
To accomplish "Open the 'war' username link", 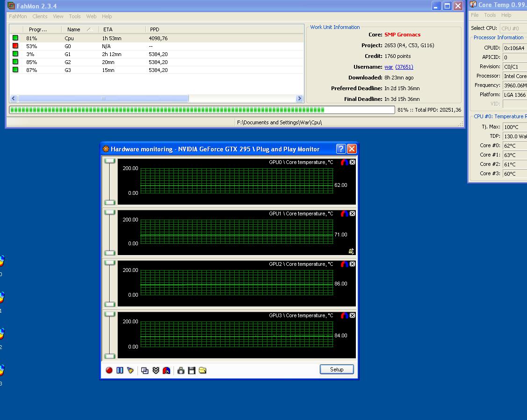I will (389, 67).
